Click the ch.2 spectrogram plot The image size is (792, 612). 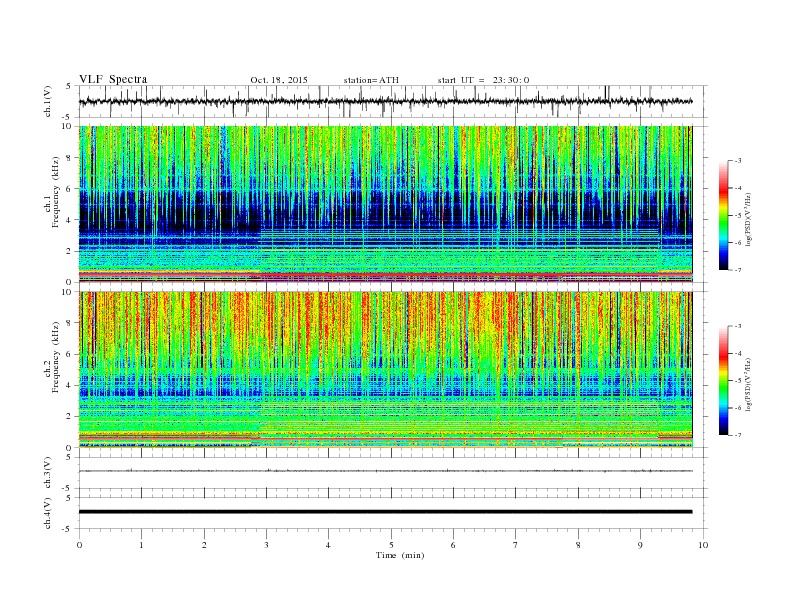pos(385,370)
